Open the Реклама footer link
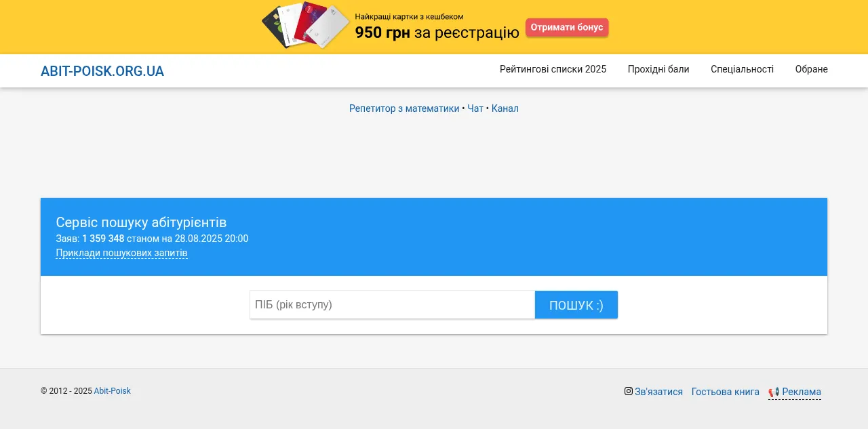868x429 pixels. tap(802, 392)
